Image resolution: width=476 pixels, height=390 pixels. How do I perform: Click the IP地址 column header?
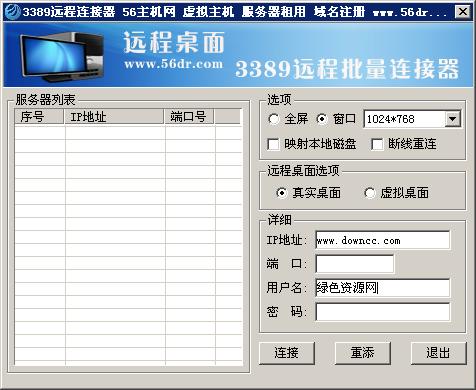click(114, 117)
